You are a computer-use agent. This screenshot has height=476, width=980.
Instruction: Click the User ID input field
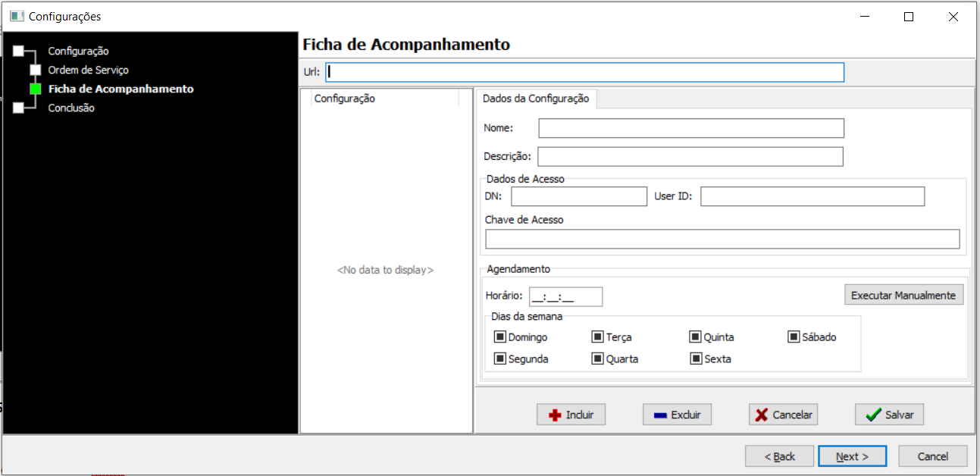click(x=812, y=196)
